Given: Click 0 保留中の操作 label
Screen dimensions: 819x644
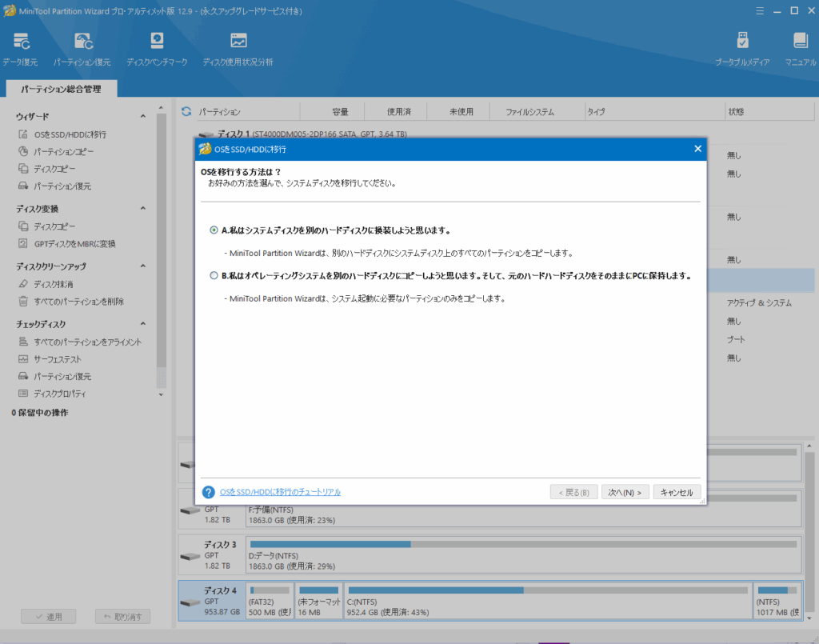Looking at the screenshot, I should pyautogui.click(x=40, y=413).
